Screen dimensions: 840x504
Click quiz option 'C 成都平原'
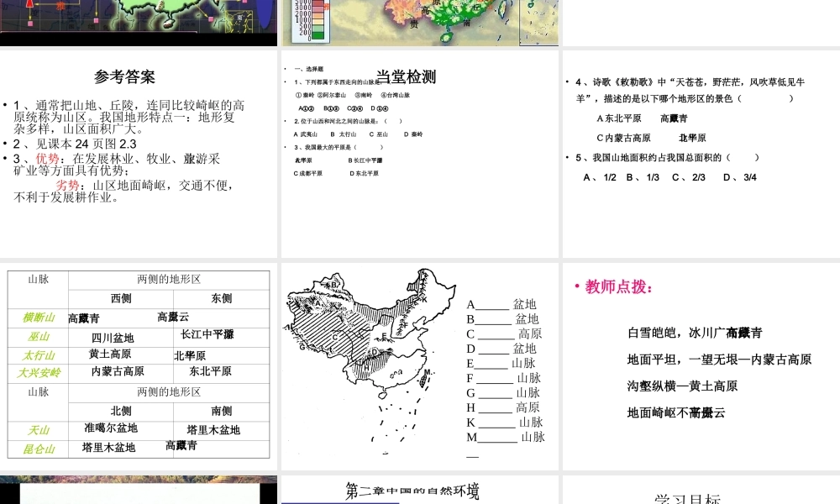308,174
